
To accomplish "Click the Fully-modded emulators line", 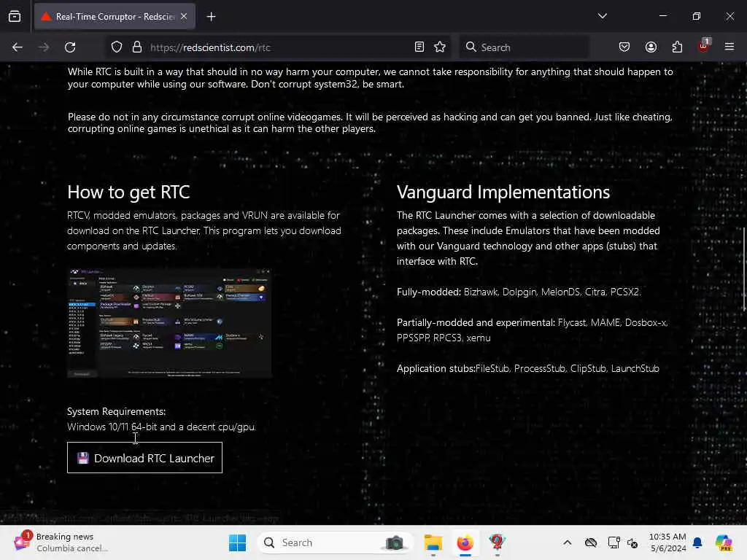I will click(519, 292).
